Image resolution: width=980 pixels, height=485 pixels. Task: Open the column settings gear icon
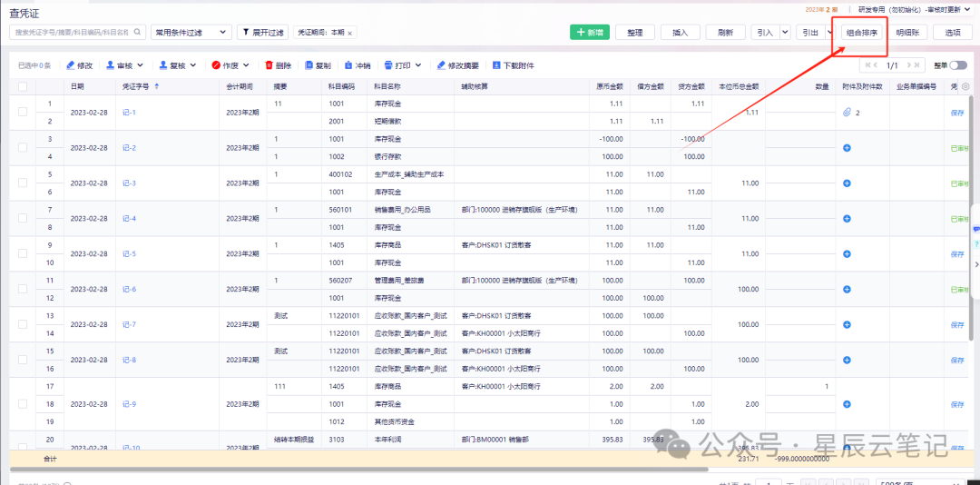coord(965,87)
